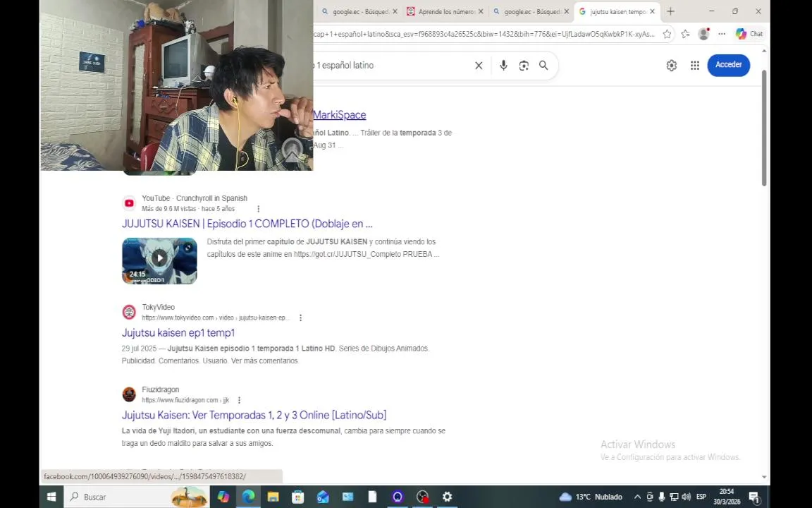The width and height of the screenshot is (812, 508).
Task: Open the Jujutsu kaisen ep1 temp1 link
Action: 178,333
